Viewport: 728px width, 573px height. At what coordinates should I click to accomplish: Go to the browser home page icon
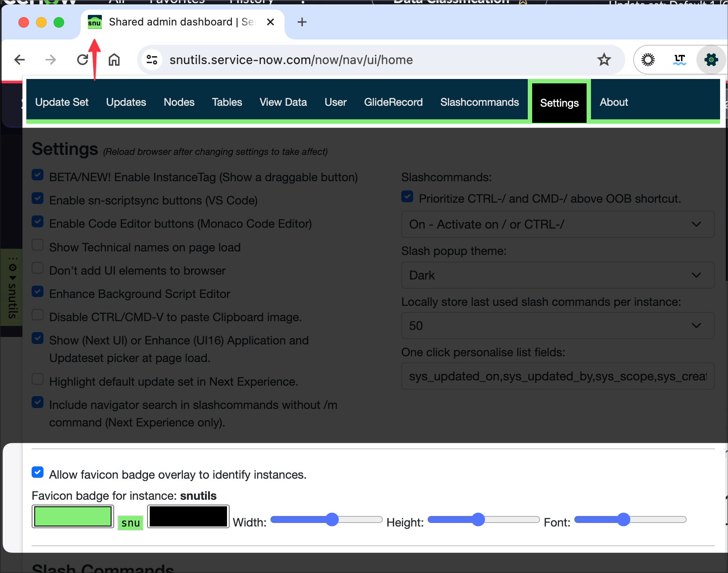click(x=114, y=60)
